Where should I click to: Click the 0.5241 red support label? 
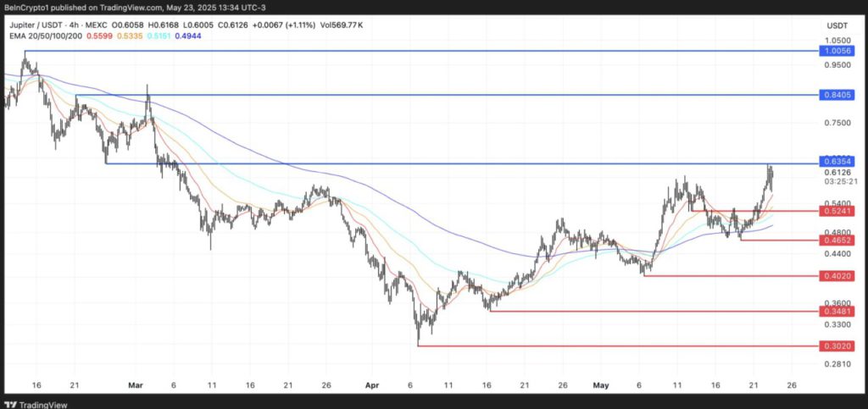[837, 211]
